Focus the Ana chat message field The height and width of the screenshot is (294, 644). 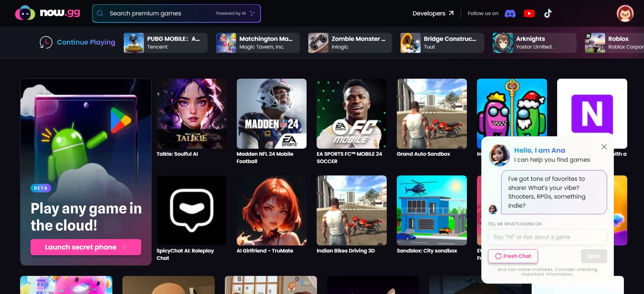[x=547, y=237]
